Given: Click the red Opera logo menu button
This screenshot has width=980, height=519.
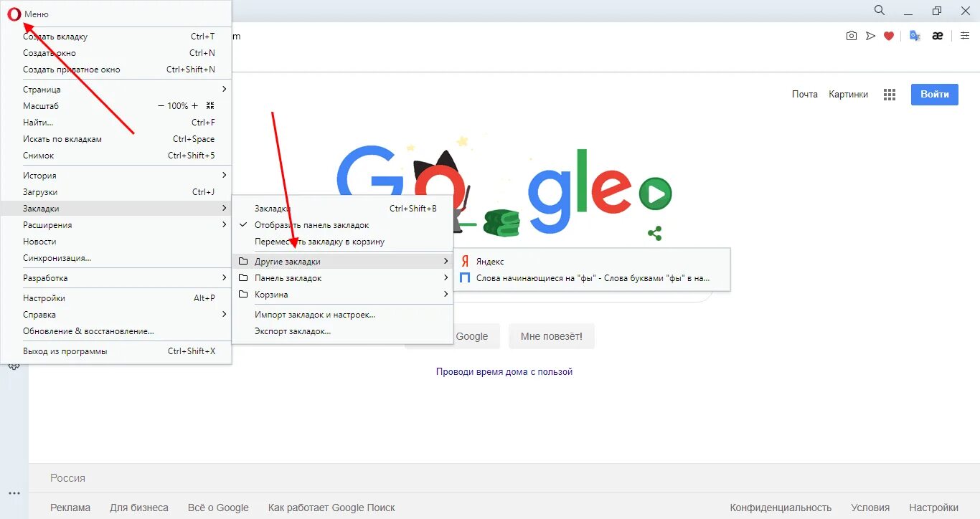Looking at the screenshot, I should click(14, 14).
